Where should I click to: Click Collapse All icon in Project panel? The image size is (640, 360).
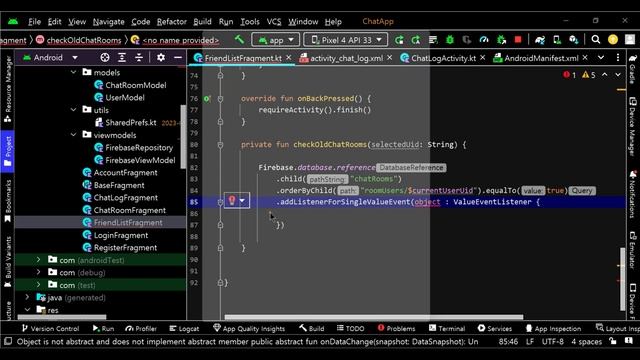pos(139,58)
